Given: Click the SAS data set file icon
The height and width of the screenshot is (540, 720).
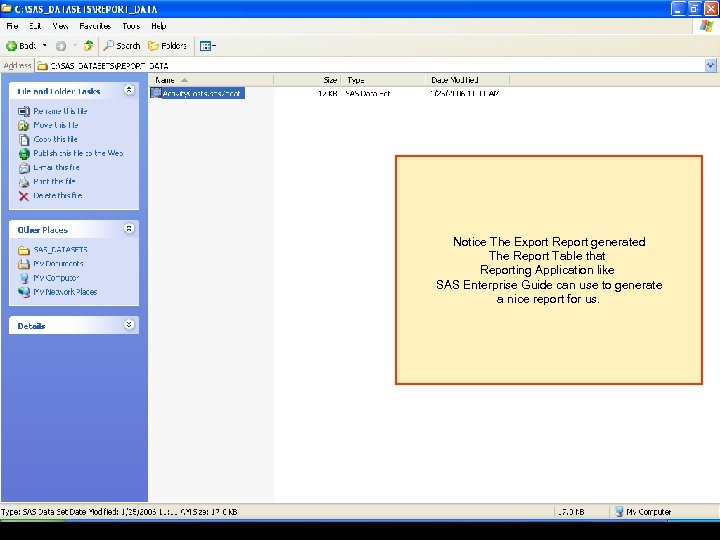Looking at the screenshot, I should pos(156,93).
